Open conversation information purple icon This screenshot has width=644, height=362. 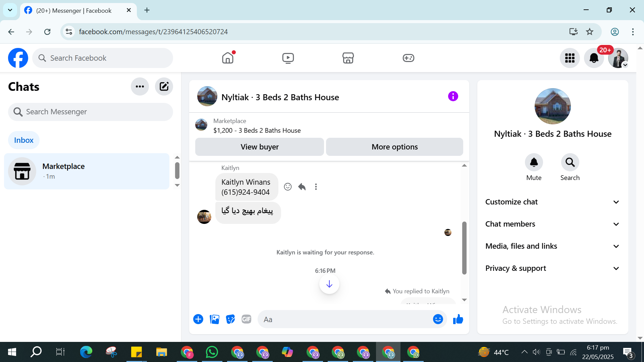point(453,97)
